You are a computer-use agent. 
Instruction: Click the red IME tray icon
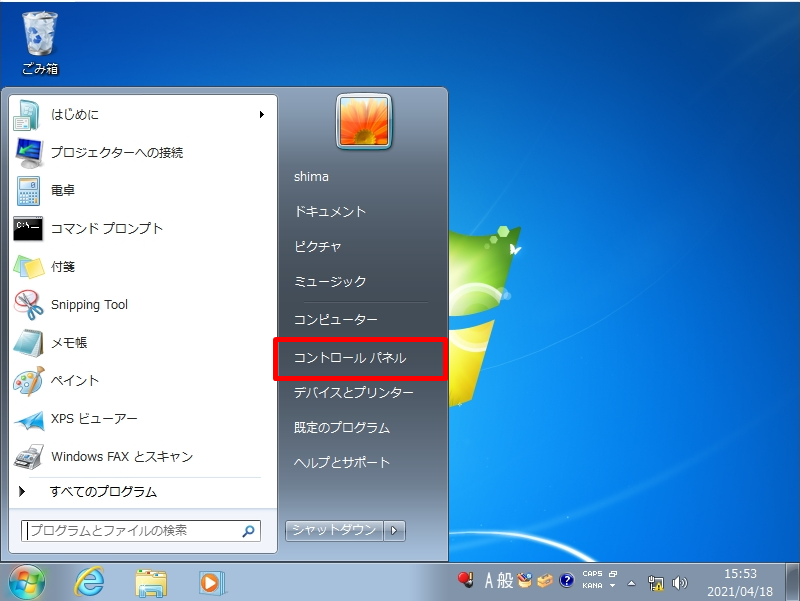tap(465, 580)
